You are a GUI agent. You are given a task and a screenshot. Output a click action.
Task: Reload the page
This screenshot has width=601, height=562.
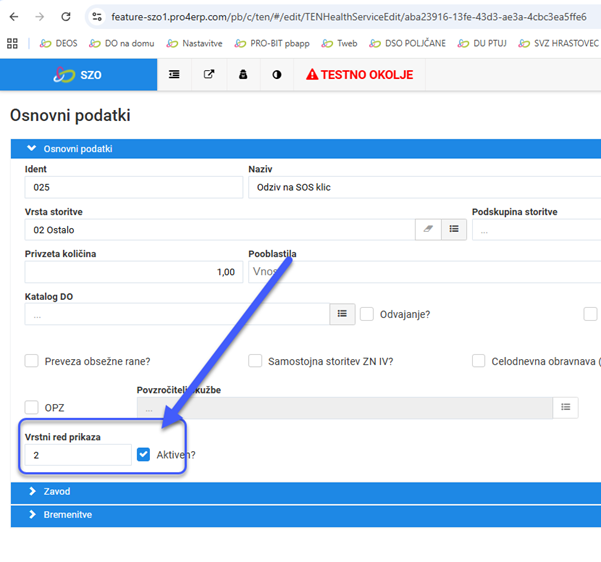pos(66,17)
